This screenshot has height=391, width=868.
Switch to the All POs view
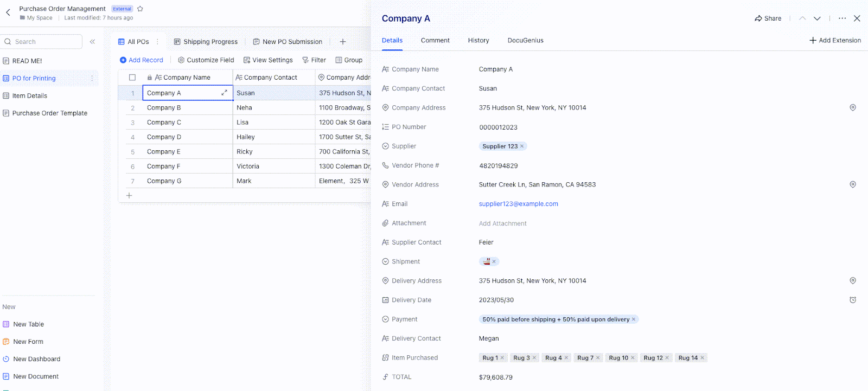coord(133,42)
